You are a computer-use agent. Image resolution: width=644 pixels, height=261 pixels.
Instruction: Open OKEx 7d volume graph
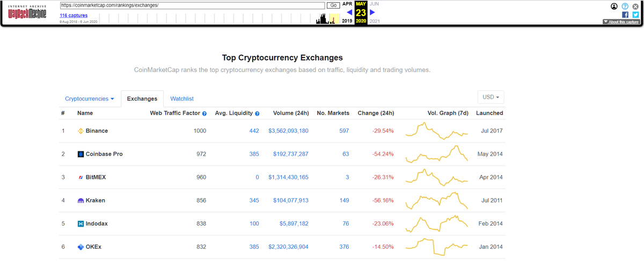[437, 247]
